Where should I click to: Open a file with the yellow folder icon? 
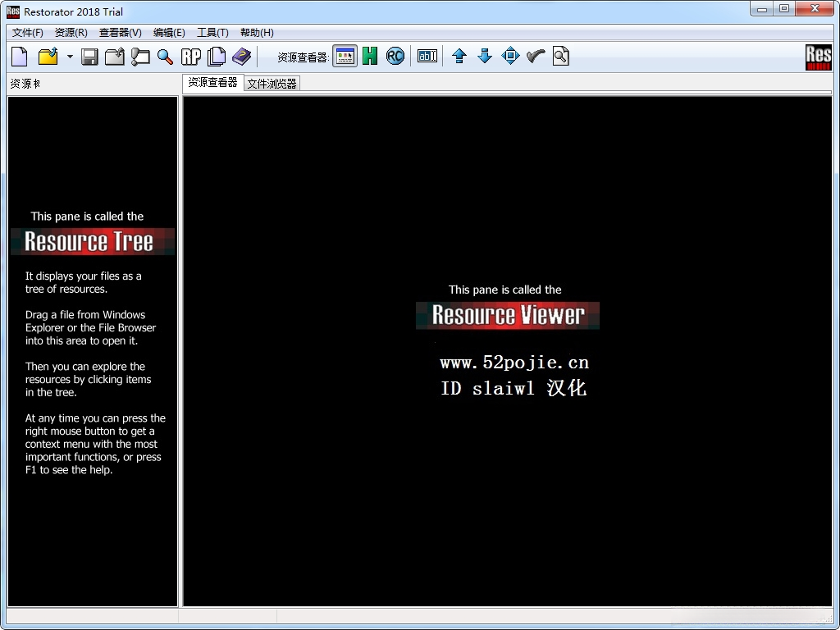pos(48,57)
